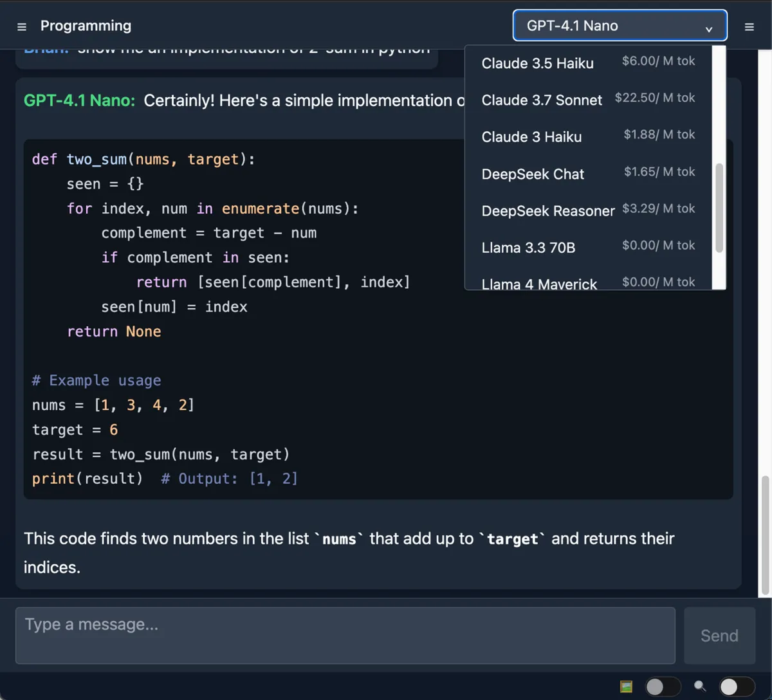The width and height of the screenshot is (772, 700).
Task: Click the framed picture image icon
Action: click(626, 686)
